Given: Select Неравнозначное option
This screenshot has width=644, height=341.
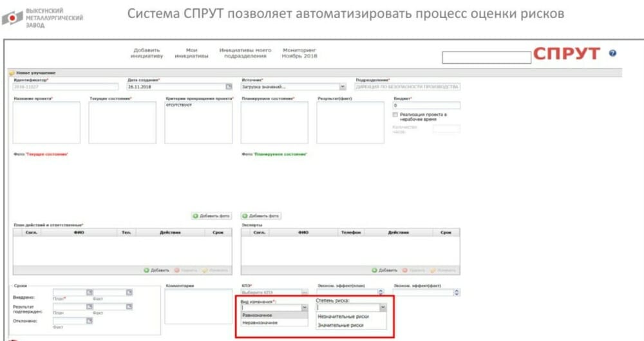Looking at the screenshot, I should point(274,322).
